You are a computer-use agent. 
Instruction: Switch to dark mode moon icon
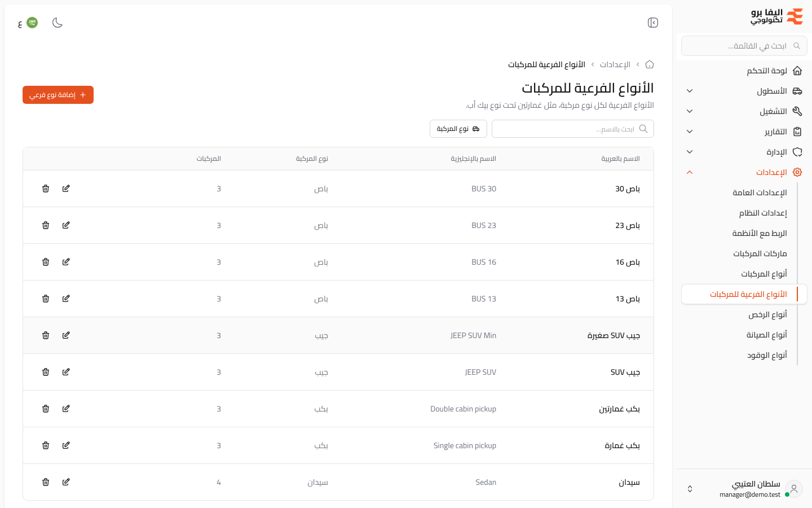tap(58, 23)
